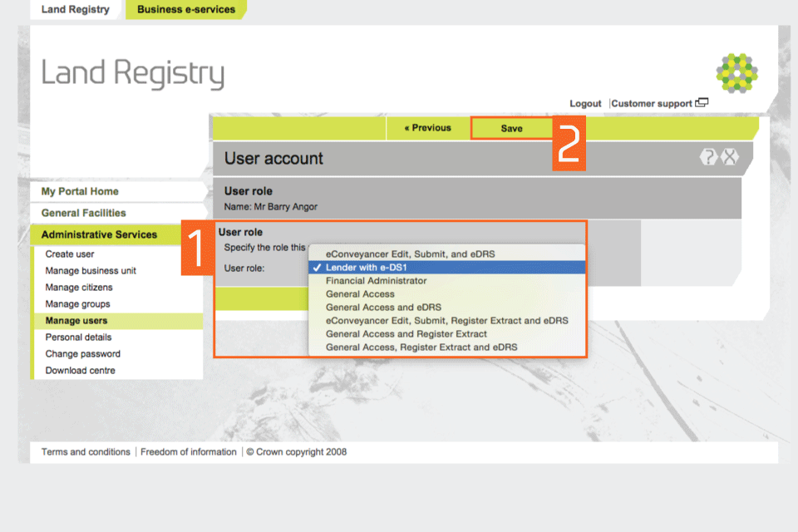Open the Business e-services tab
This screenshot has height=532, width=798.
coord(186,10)
